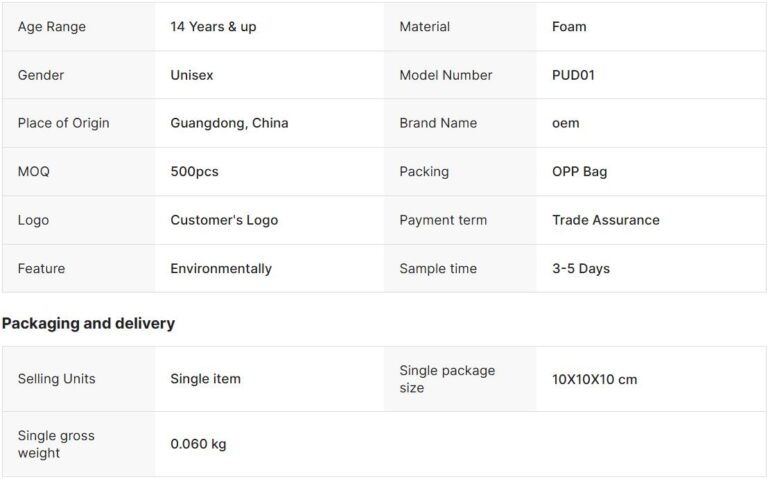The width and height of the screenshot is (768, 479).
Task: Click the Packaging and delivery heading
Action: click(88, 323)
